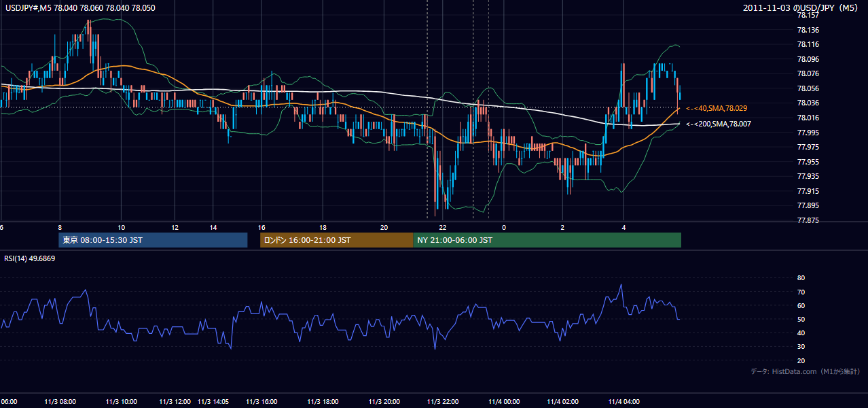
Task: Click the 11/3 20:00 bottom date label
Action: coord(384,402)
